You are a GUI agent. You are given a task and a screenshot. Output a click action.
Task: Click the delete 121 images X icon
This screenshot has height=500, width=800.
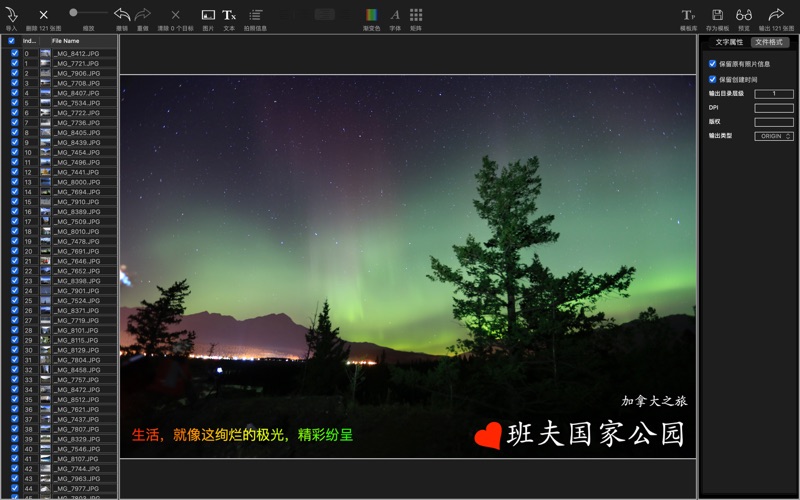pos(43,15)
